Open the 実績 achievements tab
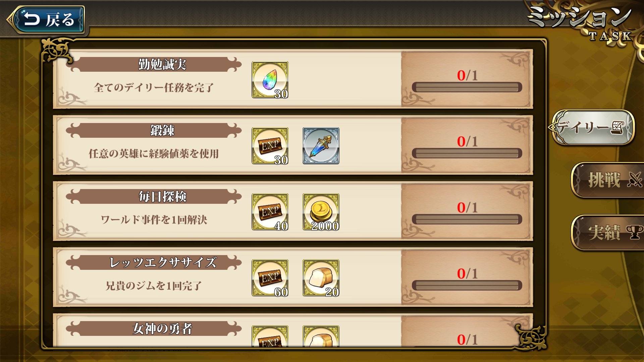Screen dimensions: 644x362 coord(607,232)
